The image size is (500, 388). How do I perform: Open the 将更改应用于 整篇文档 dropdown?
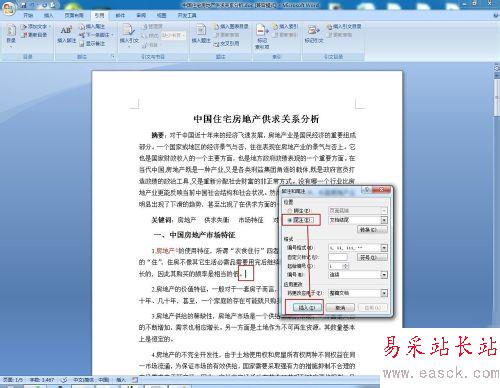click(384, 293)
